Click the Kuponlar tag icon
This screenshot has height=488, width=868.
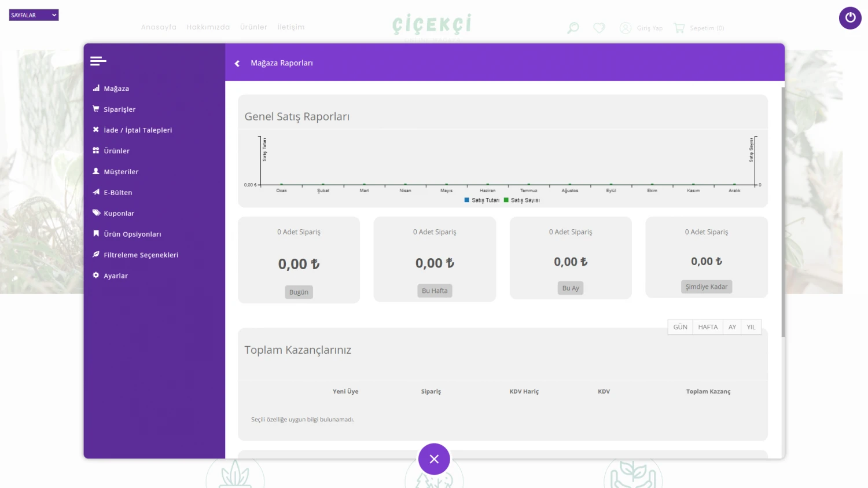click(96, 213)
